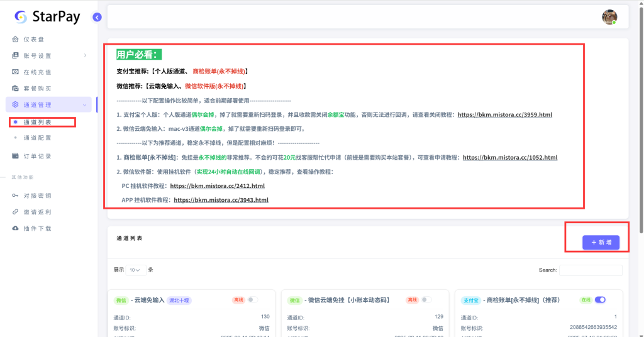The image size is (644, 337).
Task: Click the 通道列表 section title
Action: point(130,238)
